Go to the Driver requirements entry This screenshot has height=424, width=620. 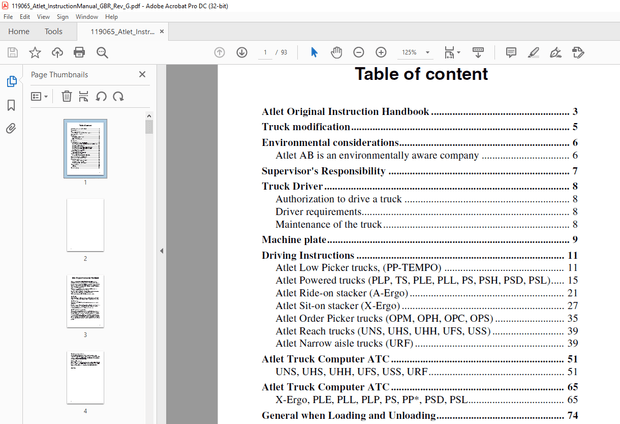[427, 212]
